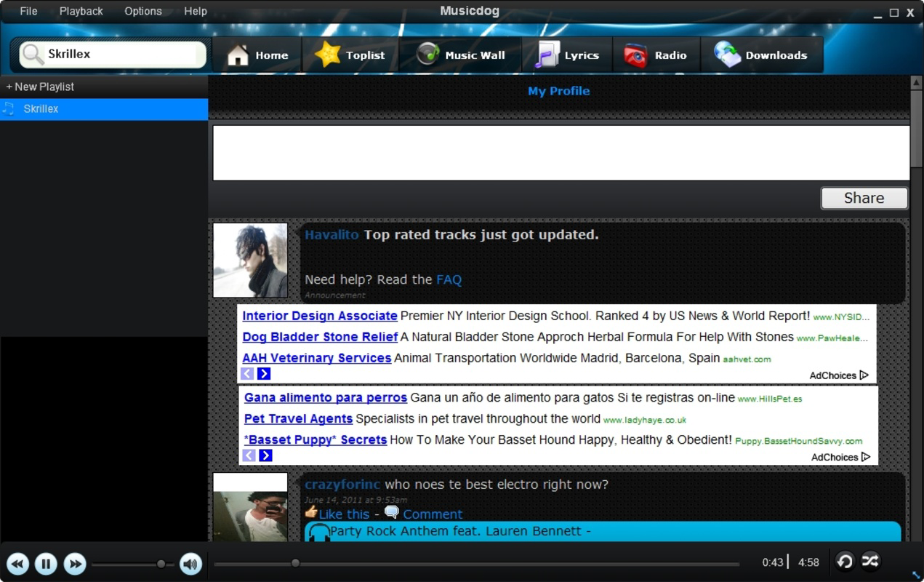The height and width of the screenshot is (582, 924).
Task: Open the Options menu
Action: (143, 11)
